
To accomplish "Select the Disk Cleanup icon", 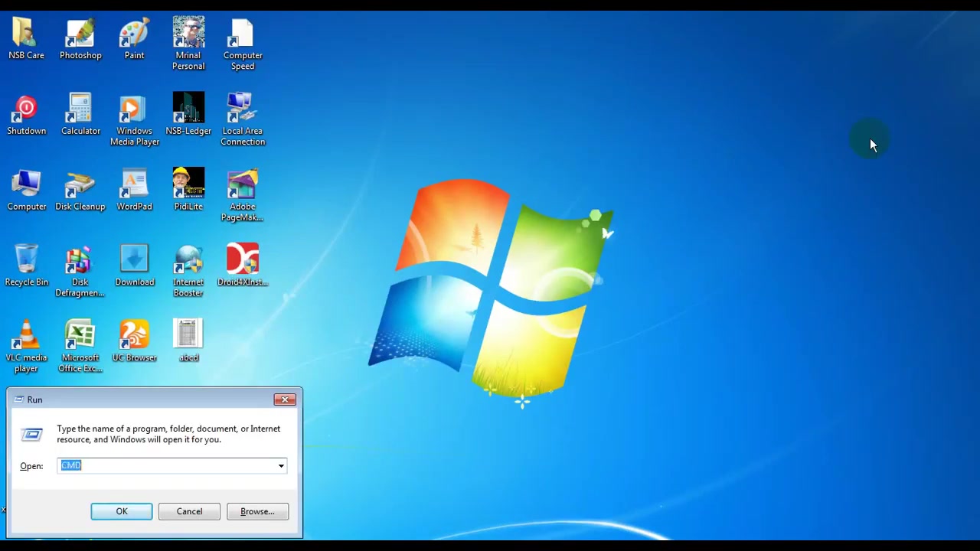I will [x=80, y=190].
